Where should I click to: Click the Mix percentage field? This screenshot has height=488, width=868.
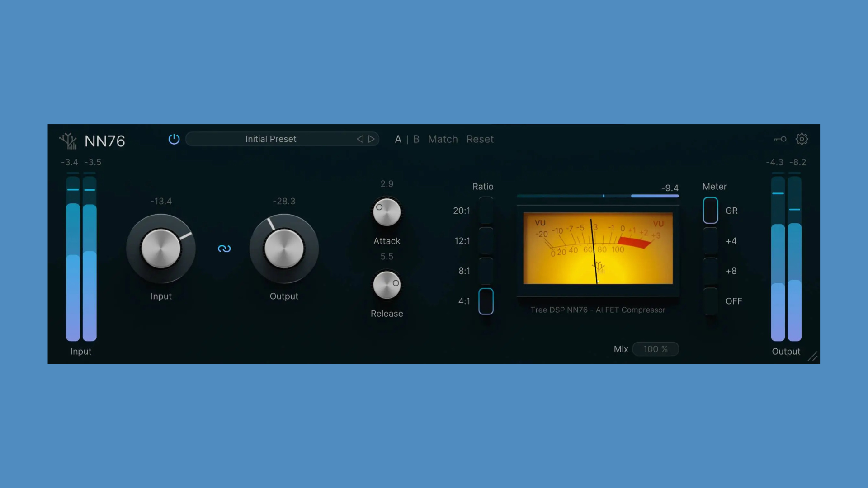point(656,349)
